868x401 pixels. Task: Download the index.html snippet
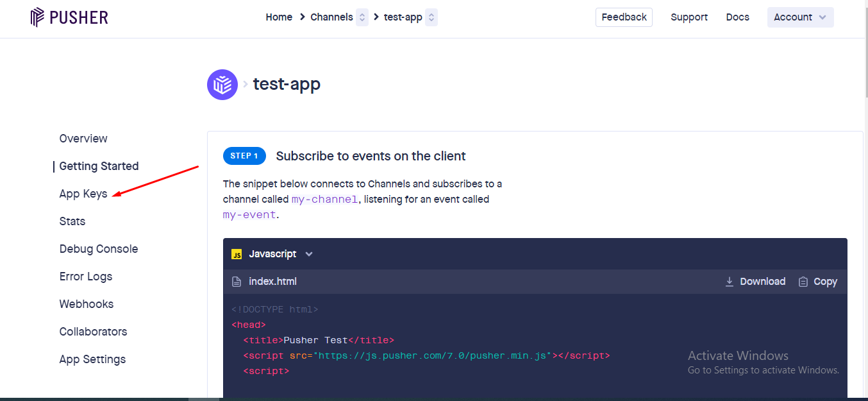[755, 282]
